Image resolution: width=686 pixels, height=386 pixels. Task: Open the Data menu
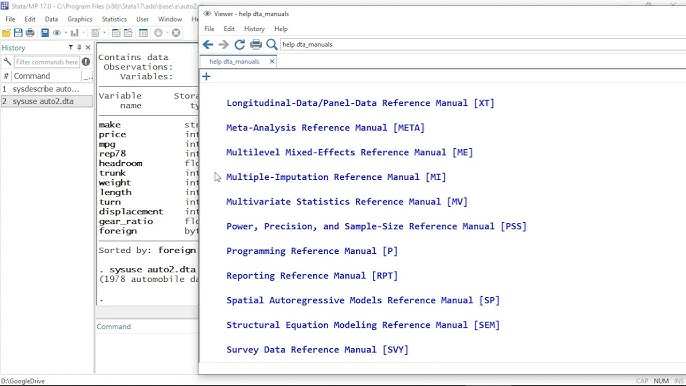[51, 19]
